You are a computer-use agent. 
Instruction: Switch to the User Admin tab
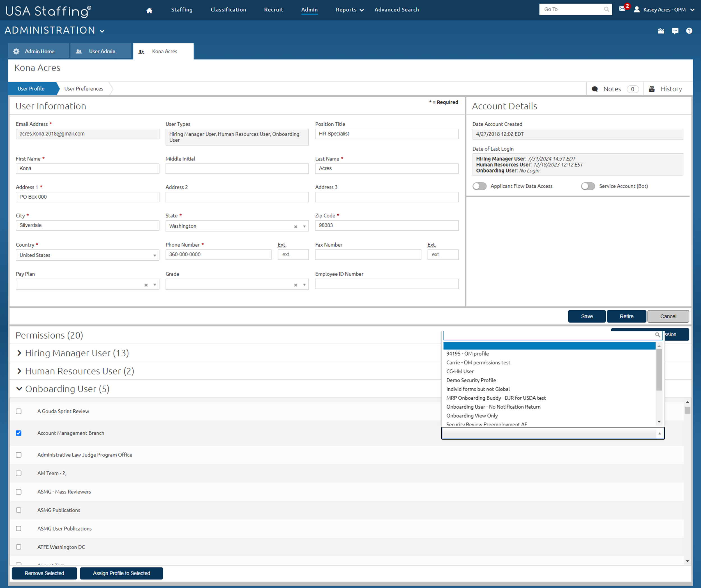(x=101, y=51)
